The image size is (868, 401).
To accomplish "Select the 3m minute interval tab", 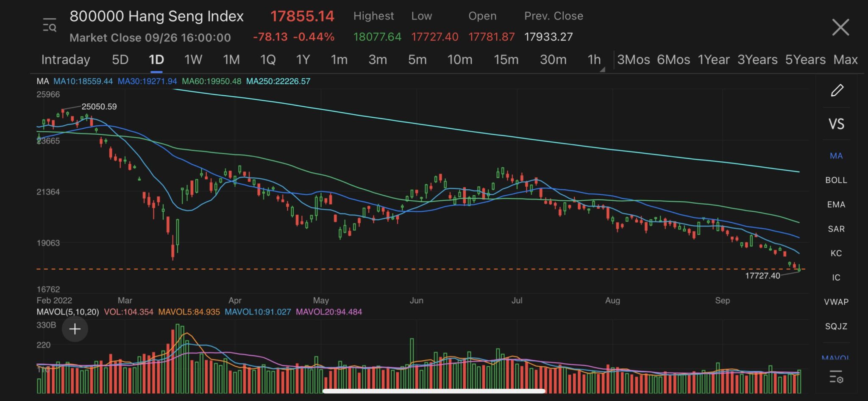I will [x=378, y=60].
